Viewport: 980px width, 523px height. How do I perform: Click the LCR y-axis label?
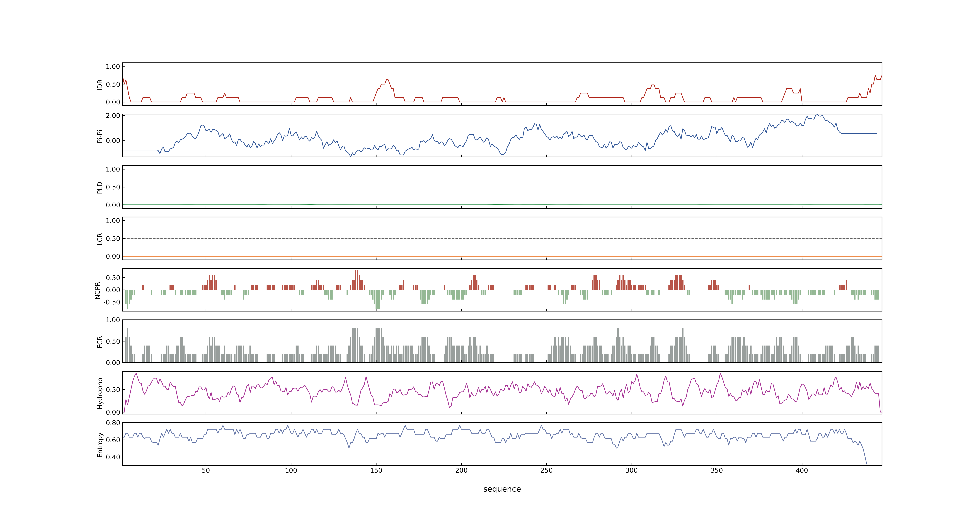(x=100, y=239)
